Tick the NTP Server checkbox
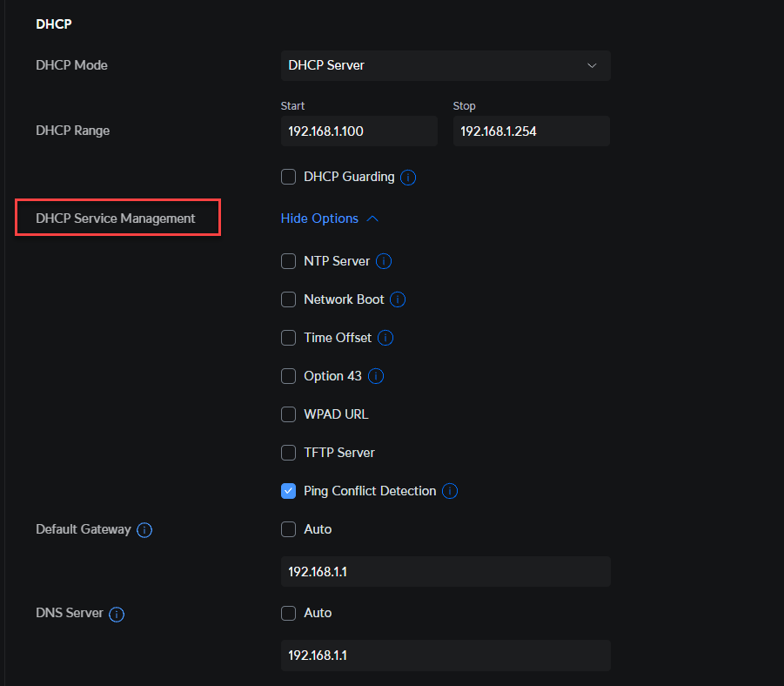 pos(289,261)
